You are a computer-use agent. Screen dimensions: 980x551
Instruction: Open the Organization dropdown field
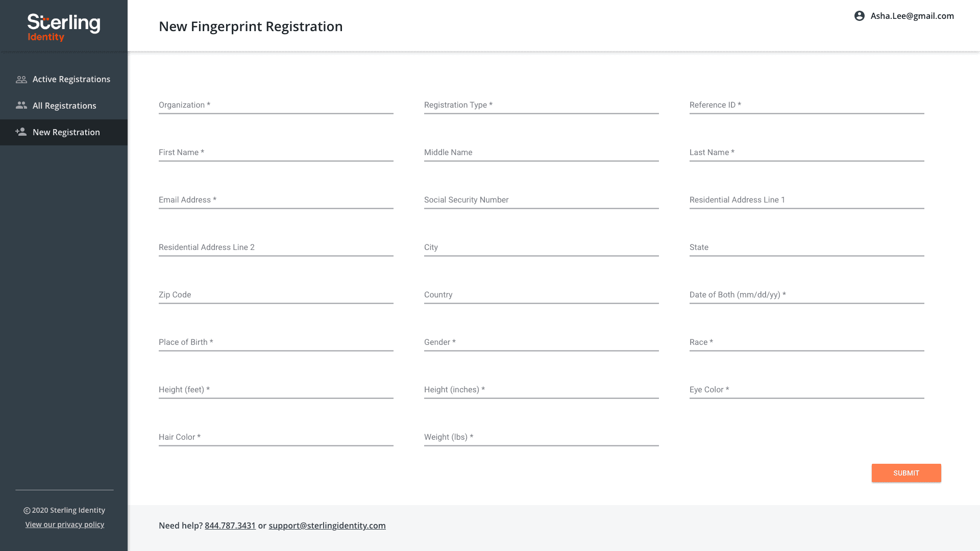click(276, 105)
